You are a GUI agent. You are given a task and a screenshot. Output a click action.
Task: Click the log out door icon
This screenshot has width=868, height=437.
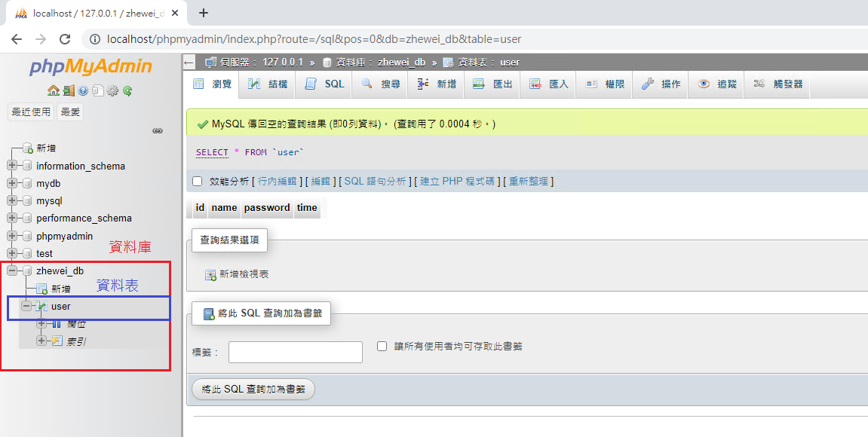pos(68,90)
